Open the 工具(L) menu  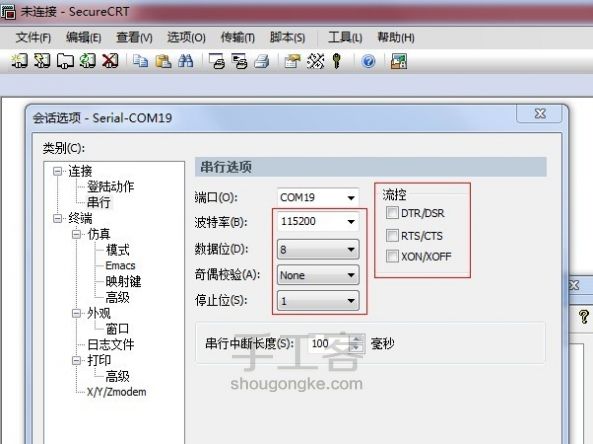(x=345, y=37)
